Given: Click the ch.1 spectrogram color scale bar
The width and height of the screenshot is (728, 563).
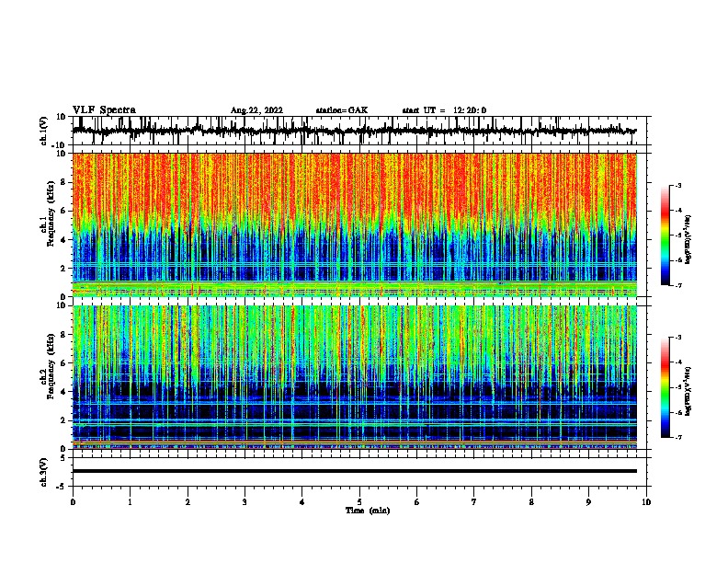Looking at the screenshot, I should (665, 236).
